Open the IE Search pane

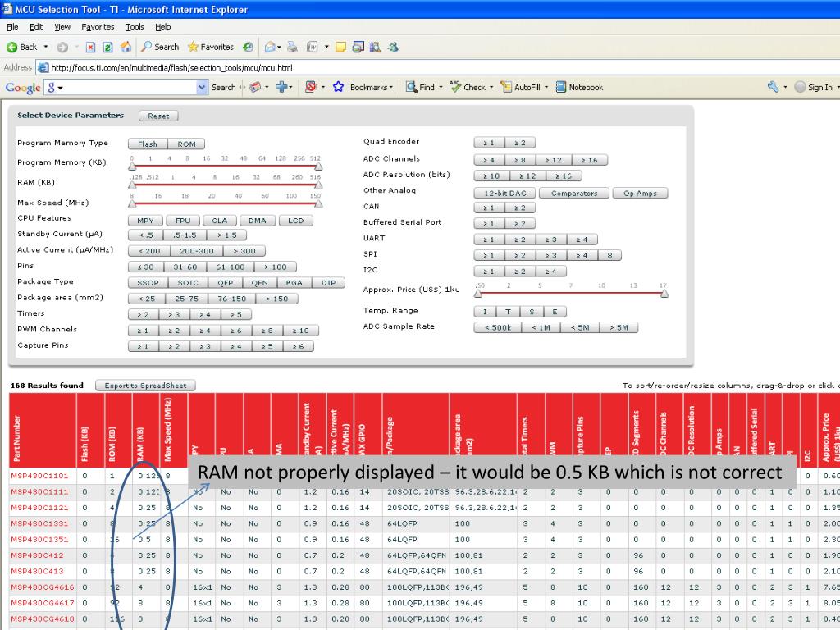pyautogui.click(x=160, y=47)
